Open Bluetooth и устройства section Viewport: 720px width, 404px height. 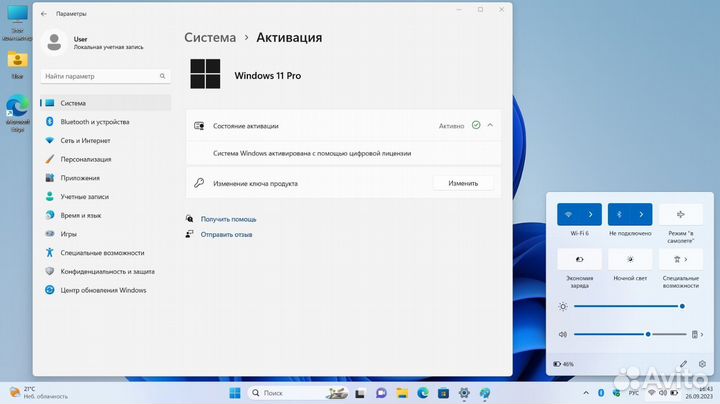(x=105, y=122)
